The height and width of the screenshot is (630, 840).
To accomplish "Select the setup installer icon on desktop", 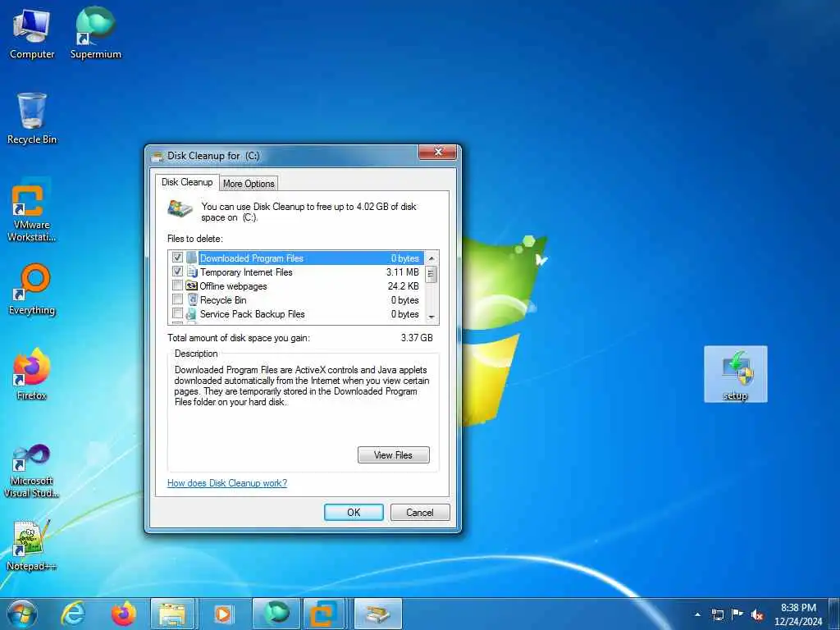I will 736,374.
